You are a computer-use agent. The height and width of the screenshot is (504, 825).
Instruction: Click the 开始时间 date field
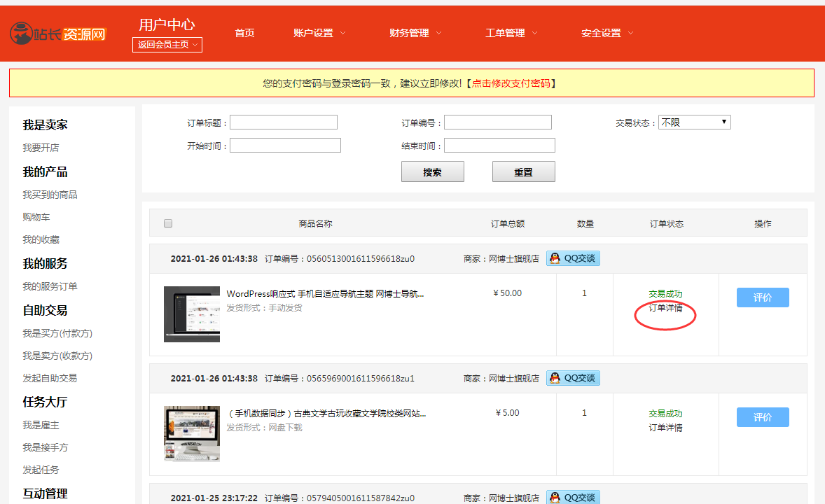(x=285, y=146)
